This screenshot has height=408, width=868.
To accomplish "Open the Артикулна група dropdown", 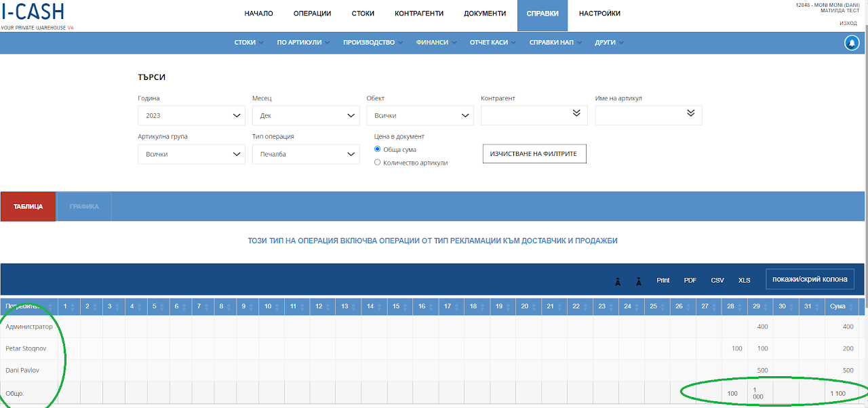I will 191,154.
